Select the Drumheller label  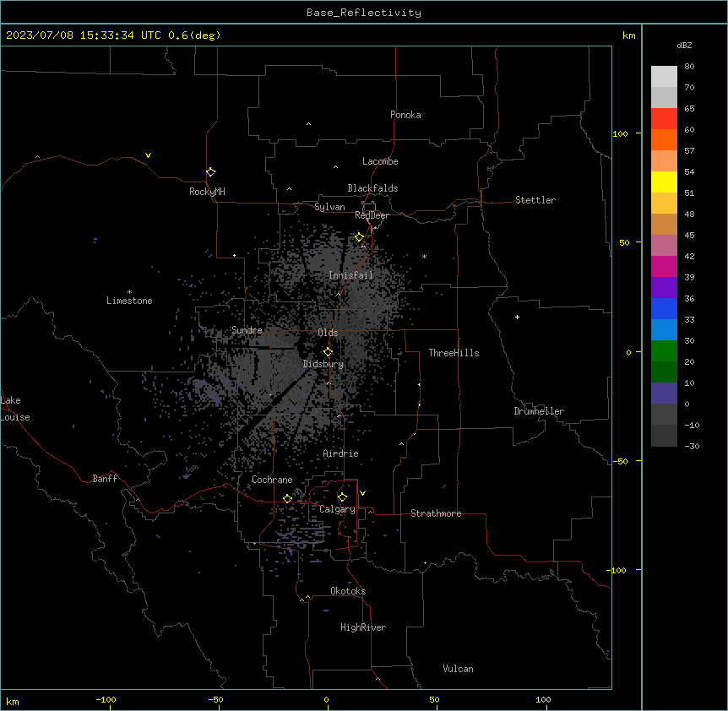coord(539,411)
